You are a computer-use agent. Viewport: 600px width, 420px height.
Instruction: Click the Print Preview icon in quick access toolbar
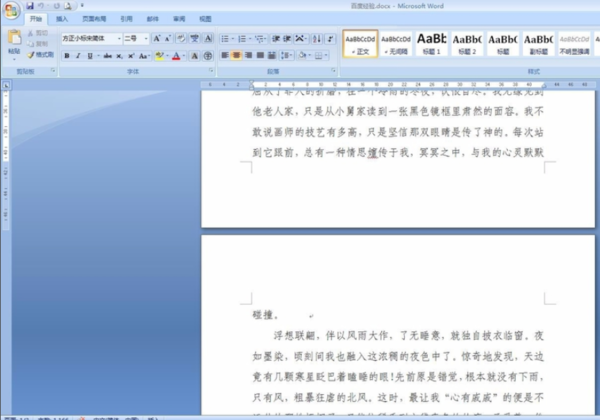click(x=68, y=6)
